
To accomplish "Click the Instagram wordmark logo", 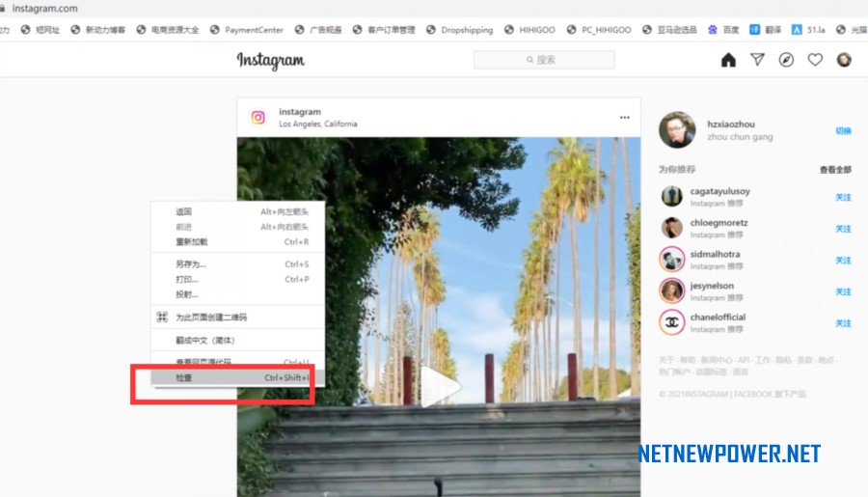I will pyautogui.click(x=271, y=60).
